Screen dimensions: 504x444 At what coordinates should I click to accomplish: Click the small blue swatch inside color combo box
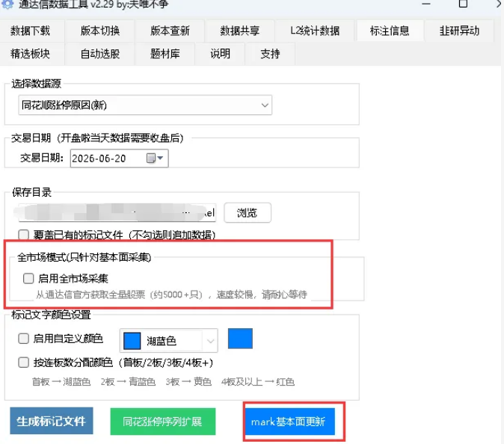[x=132, y=341]
